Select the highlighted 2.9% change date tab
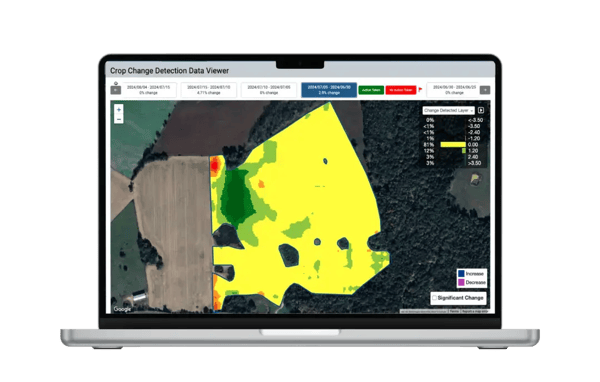The height and width of the screenshot is (382, 600). tap(329, 90)
